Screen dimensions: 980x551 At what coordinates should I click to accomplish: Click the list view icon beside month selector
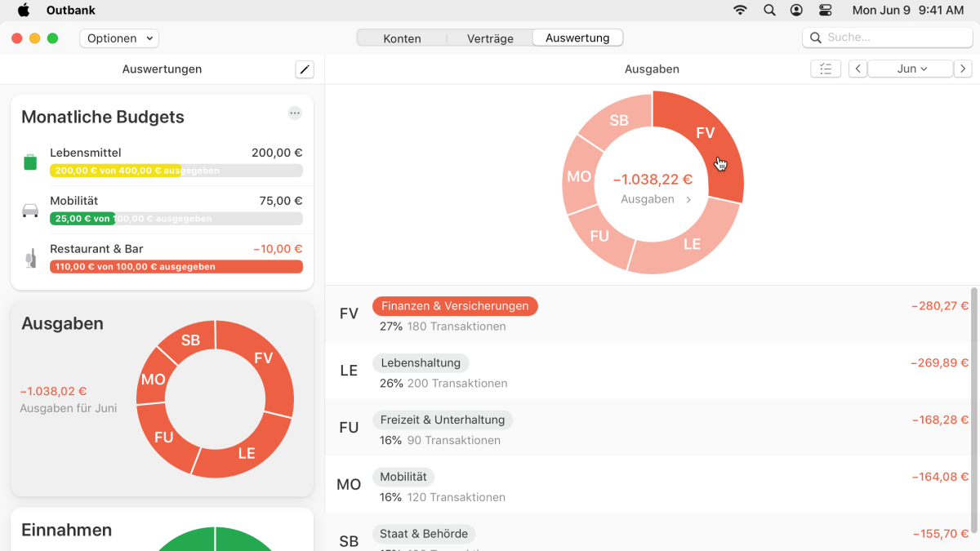tap(826, 69)
